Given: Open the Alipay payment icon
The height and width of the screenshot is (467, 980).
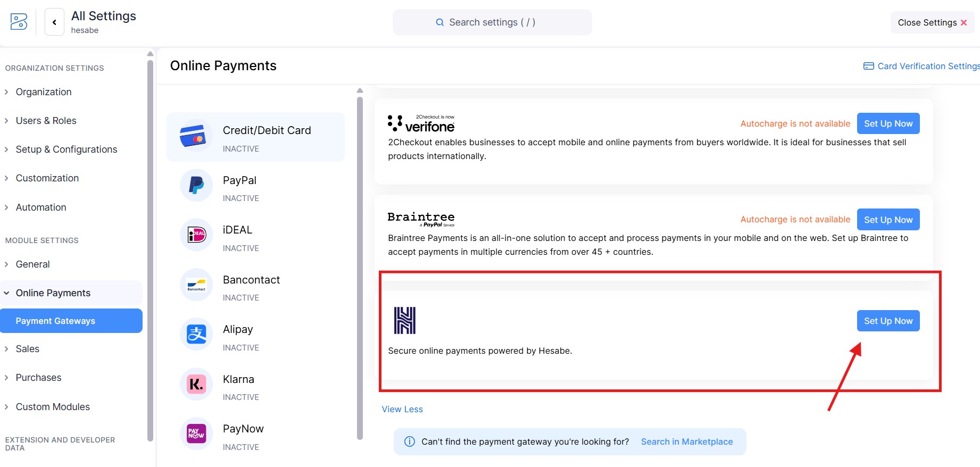Looking at the screenshot, I should pos(196,335).
